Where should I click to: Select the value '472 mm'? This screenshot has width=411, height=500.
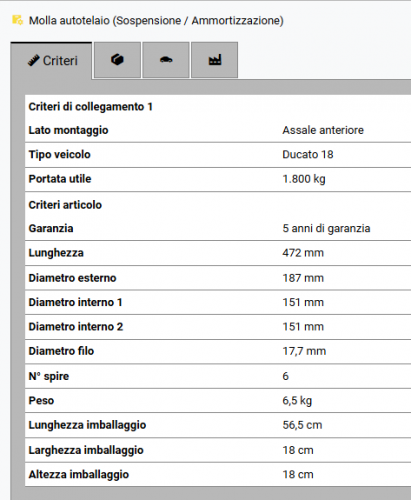(x=303, y=253)
